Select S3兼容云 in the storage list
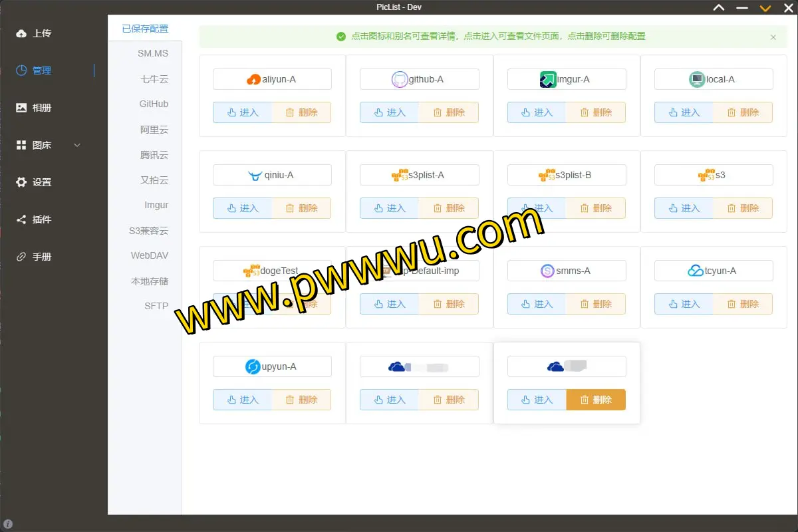The image size is (798, 532). pos(149,231)
